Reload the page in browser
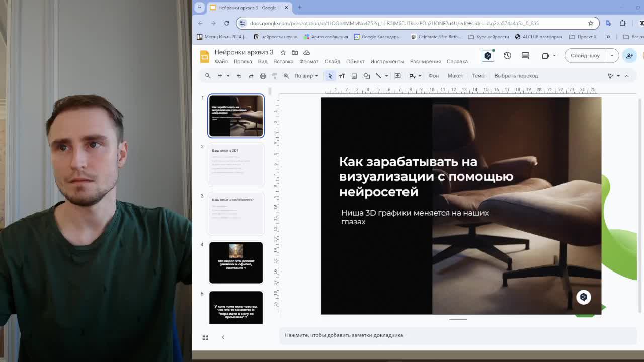 [x=227, y=23]
